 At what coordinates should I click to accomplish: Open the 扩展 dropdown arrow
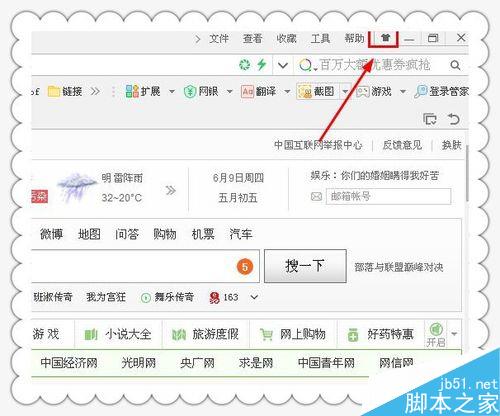point(172,91)
